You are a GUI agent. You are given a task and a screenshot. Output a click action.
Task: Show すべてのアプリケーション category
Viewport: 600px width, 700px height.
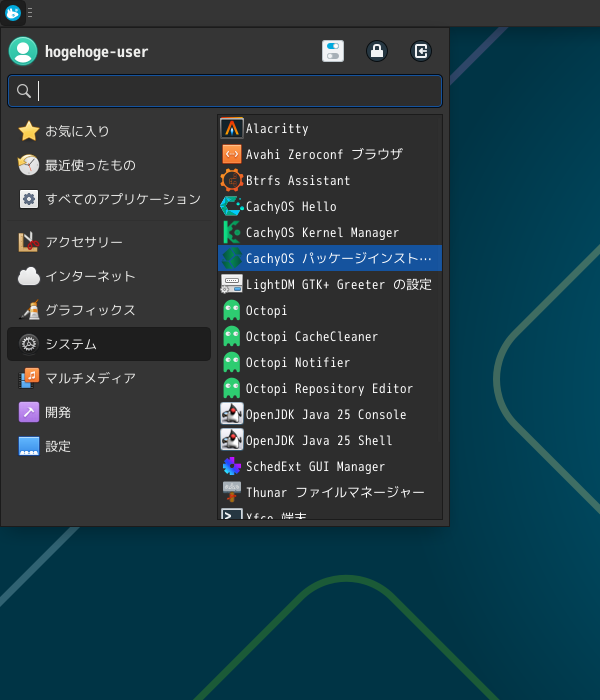click(x=109, y=199)
